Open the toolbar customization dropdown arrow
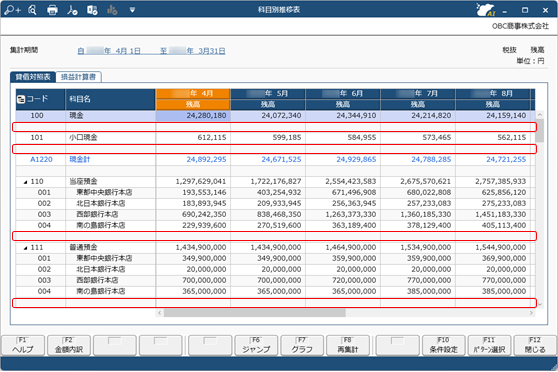This screenshot has height=372, width=558. pos(132,10)
